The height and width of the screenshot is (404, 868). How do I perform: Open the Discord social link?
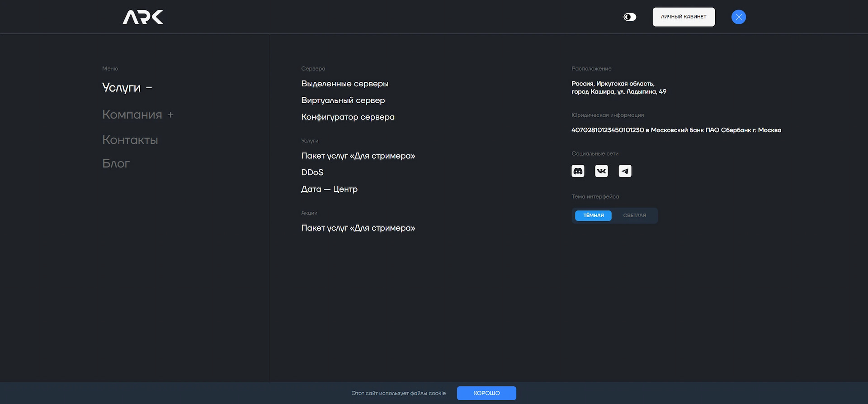point(578,171)
